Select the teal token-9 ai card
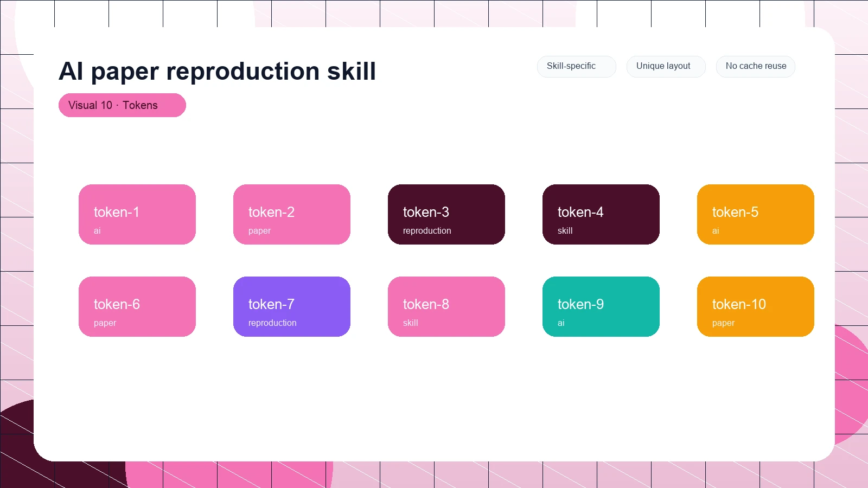868x488 pixels. (601, 306)
